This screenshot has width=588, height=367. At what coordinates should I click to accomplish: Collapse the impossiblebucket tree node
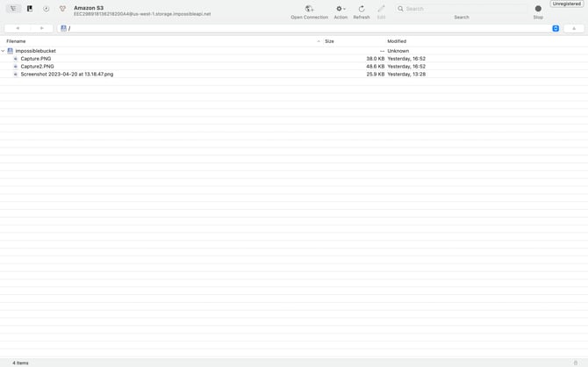(x=3, y=51)
